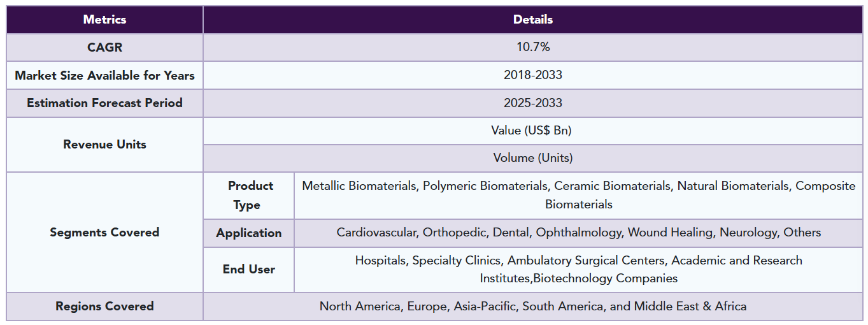Click the North America, Europe regions cell
The image size is (868, 325).
coord(533,307)
